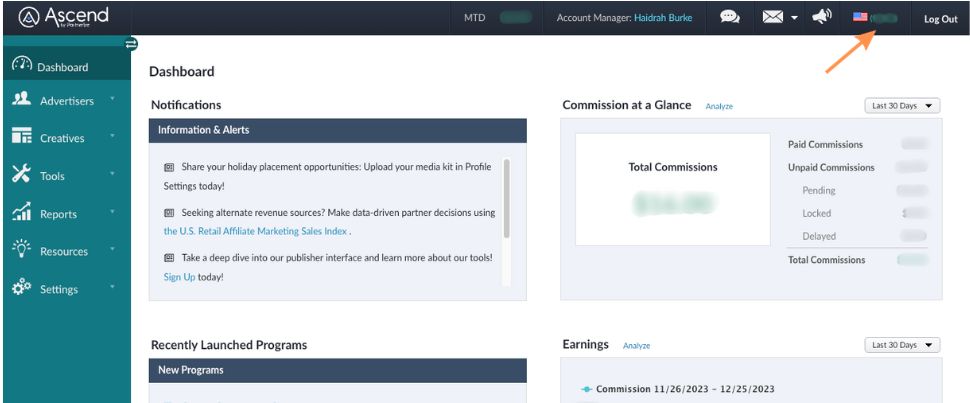Open the Reports menu item

tap(58, 214)
